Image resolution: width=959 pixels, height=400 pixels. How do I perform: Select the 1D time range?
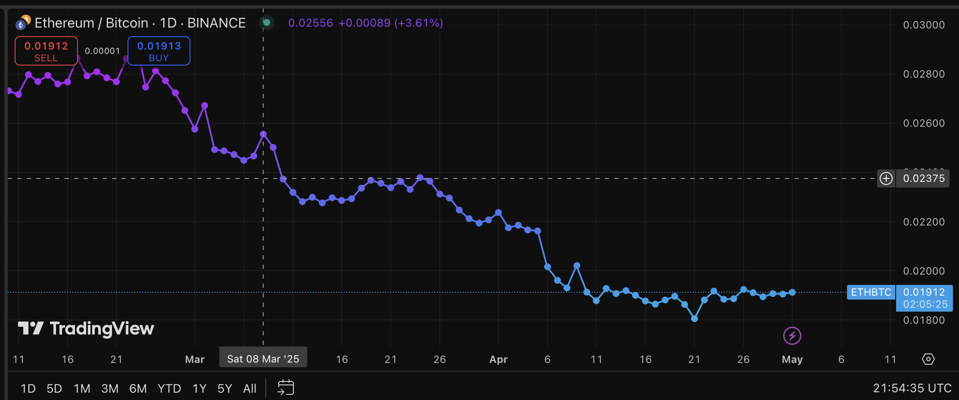click(x=28, y=388)
